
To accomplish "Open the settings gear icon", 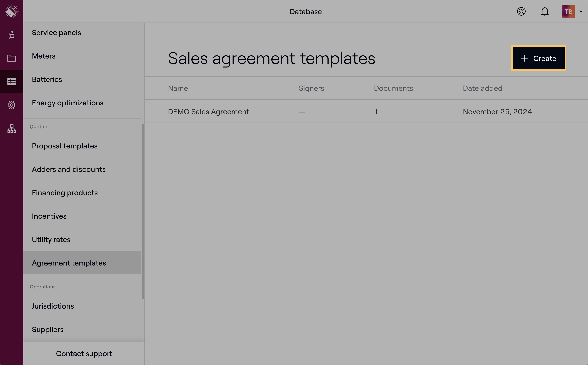I will coord(12,105).
